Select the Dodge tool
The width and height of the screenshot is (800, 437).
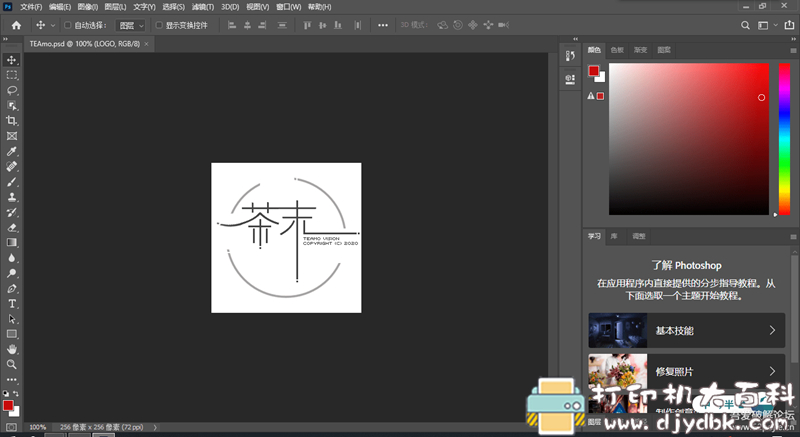[12, 273]
